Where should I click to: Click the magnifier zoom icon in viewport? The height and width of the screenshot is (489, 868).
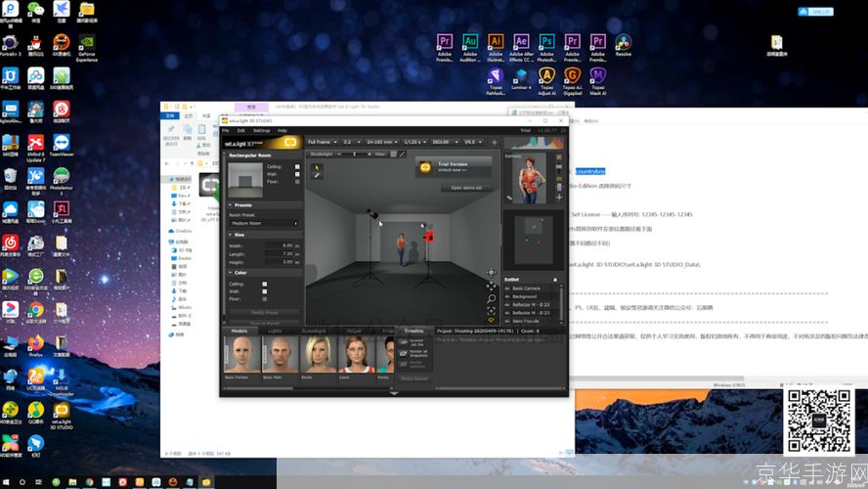point(491,298)
